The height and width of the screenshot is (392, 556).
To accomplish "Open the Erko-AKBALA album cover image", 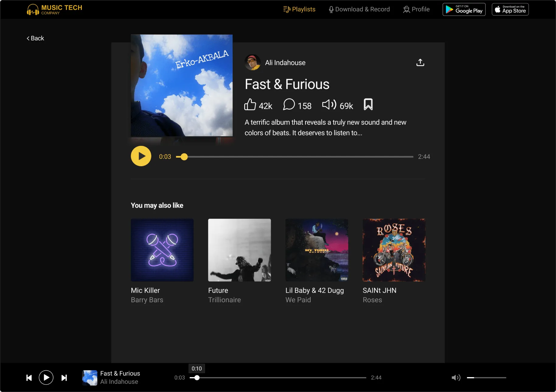I will click(x=182, y=85).
